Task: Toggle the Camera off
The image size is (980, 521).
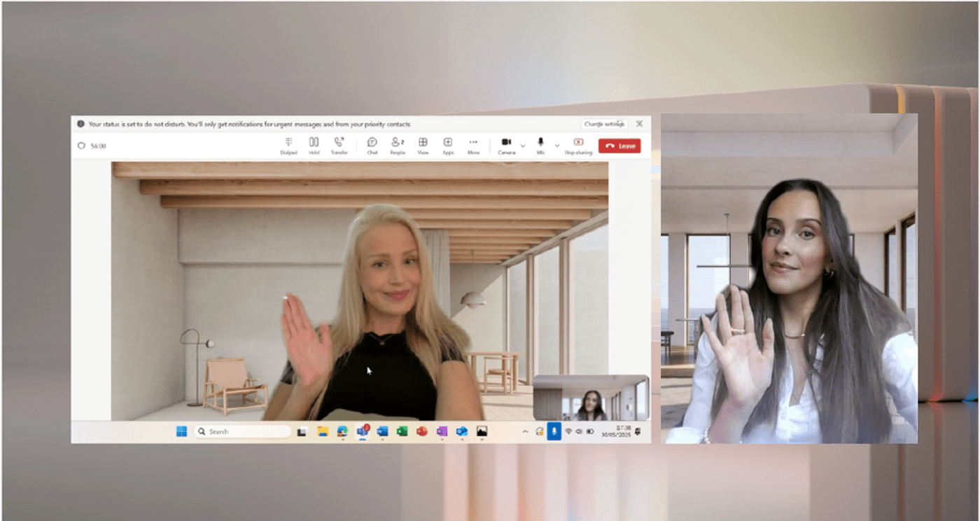Action: [x=506, y=145]
